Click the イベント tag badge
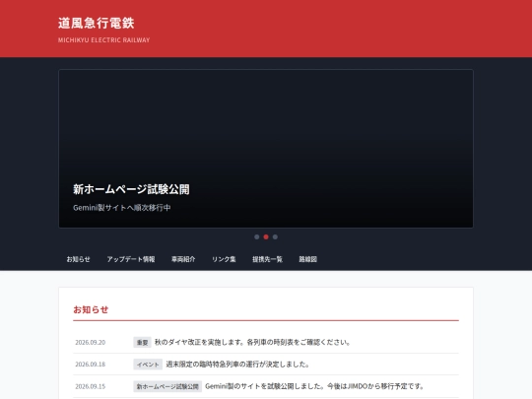This screenshot has width=532, height=399. click(x=148, y=365)
